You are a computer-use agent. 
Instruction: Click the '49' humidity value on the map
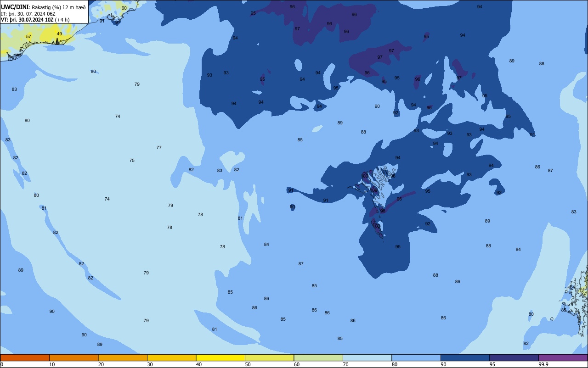59,34
